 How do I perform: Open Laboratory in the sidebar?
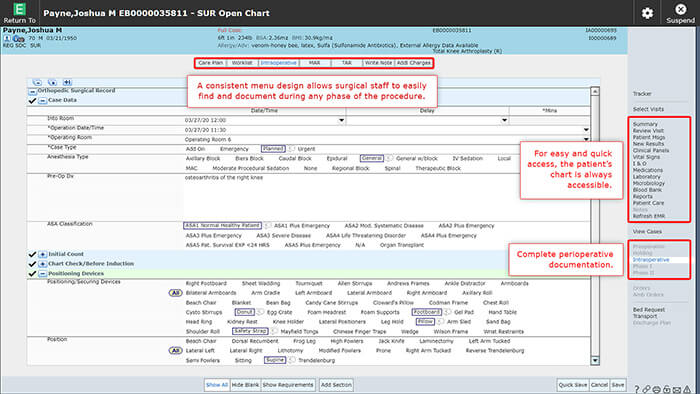coord(646,177)
